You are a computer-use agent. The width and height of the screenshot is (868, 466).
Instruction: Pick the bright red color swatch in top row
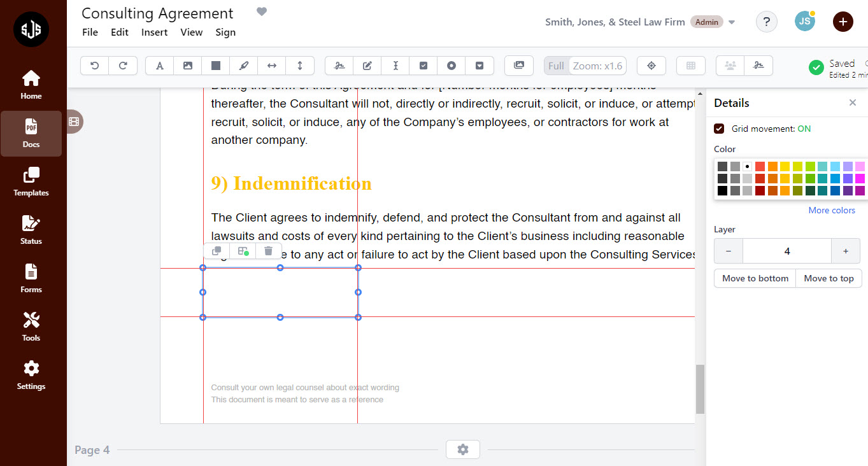(760, 166)
